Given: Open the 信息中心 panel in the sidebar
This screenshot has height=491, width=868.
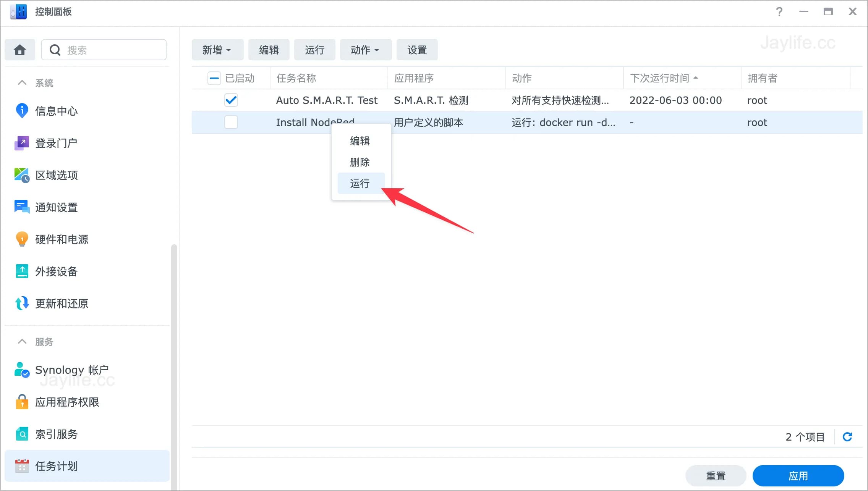Looking at the screenshot, I should click(x=56, y=111).
